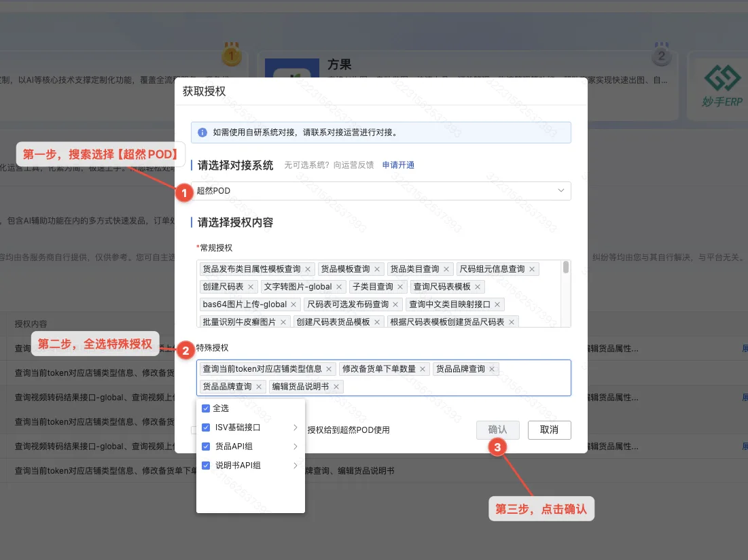Image resolution: width=748 pixels, height=560 pixels.
Task: Expand the 货品API组 submenu arrow
Action: point(296,447)
